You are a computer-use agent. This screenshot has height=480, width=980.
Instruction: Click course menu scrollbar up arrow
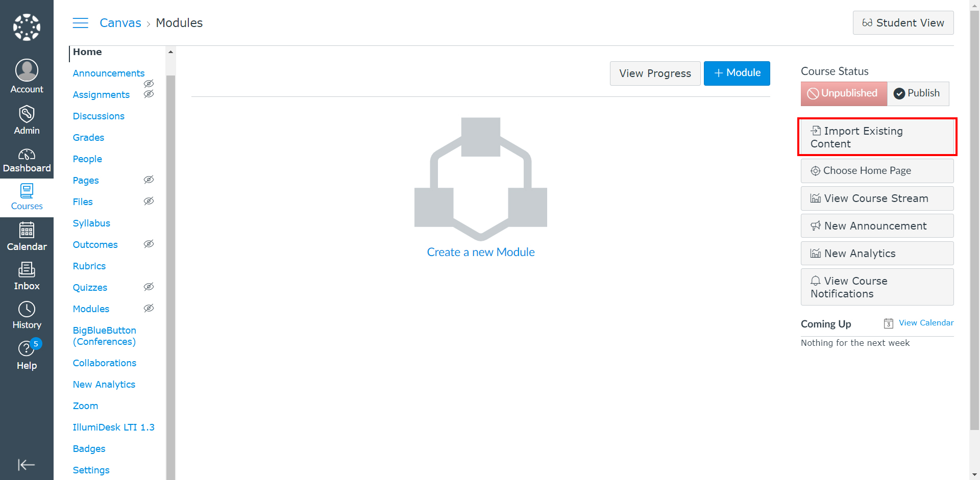(x=170, y=52)
